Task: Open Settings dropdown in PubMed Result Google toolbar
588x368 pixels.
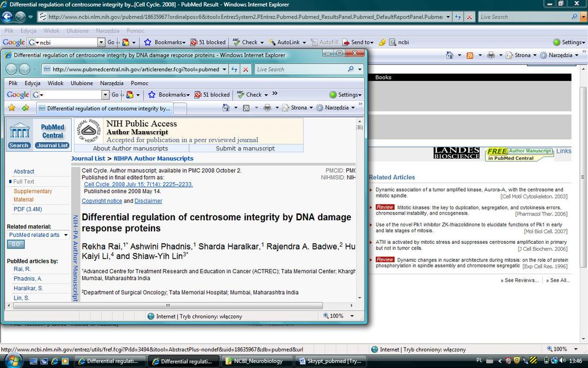Action: (x=569, y=43)
